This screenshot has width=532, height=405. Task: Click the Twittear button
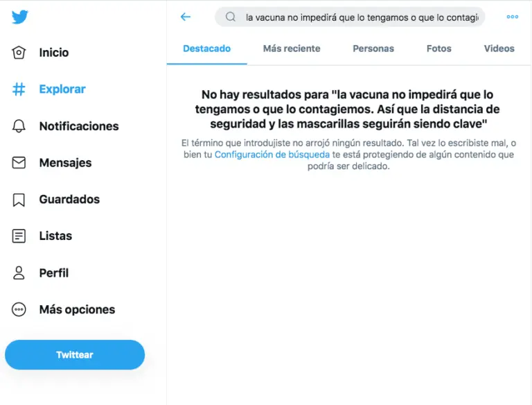coord(75,354)
